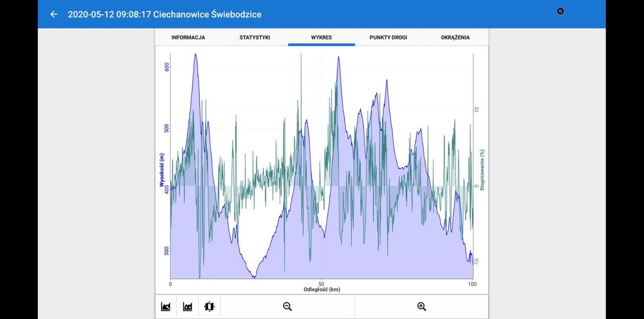Click the small round Q icon
Viewport: 644px width, 319px height.
pyautogui.click(x=560, y=11)
